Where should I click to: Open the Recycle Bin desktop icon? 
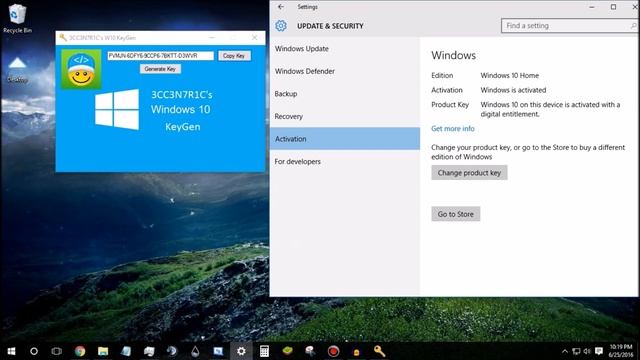17,18
